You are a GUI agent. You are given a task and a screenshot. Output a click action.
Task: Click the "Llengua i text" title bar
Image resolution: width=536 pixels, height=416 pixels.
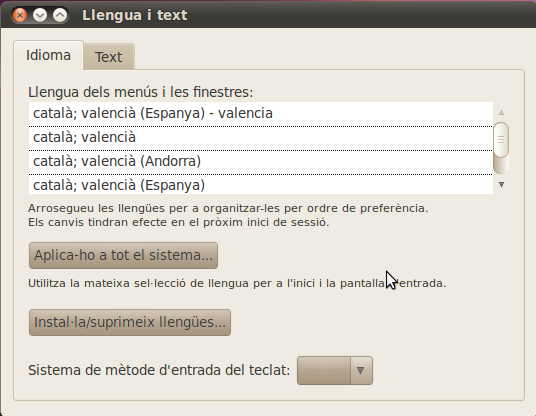[x=135, y=15]
